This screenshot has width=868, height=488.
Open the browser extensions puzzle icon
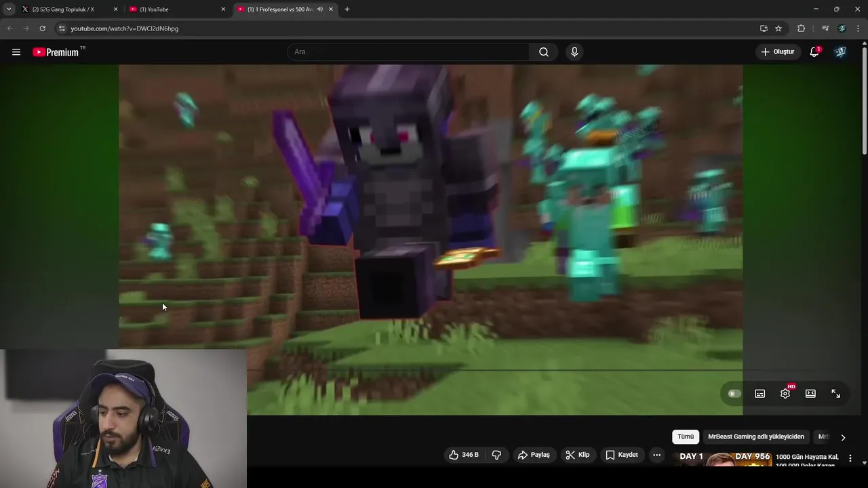pyautogui.click(x=801, y=28)
